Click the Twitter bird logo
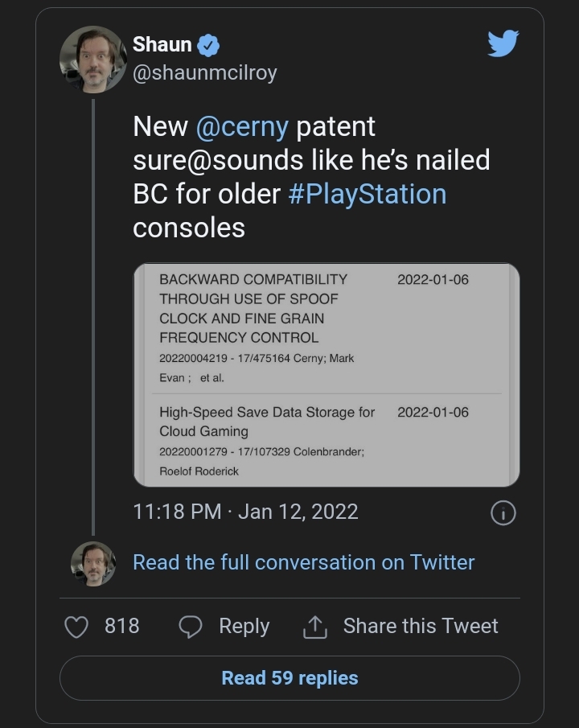This screenshot has width=579, height=728. [x=503, y=43]
